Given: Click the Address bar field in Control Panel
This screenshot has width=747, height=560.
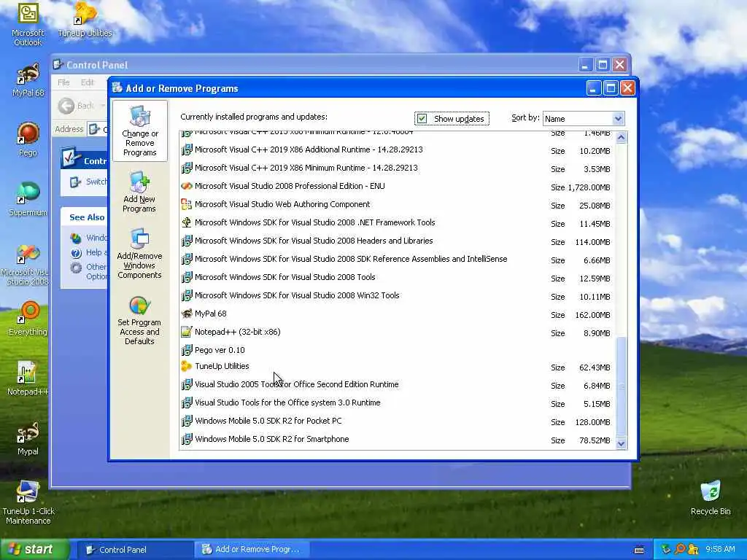Looking at the screenshot, I should click(98, 129).
